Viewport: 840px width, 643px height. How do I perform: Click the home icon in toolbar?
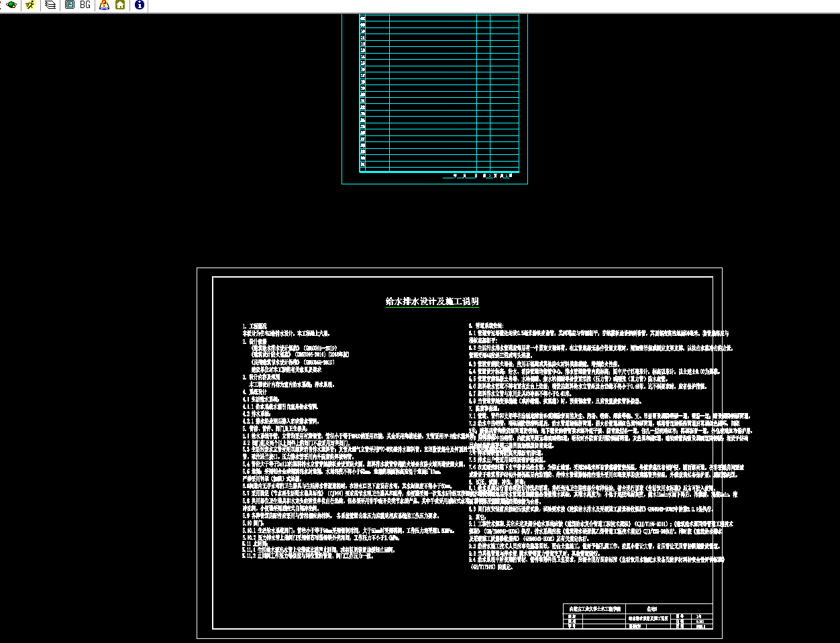pyautogui.click(x=120, y=5)
